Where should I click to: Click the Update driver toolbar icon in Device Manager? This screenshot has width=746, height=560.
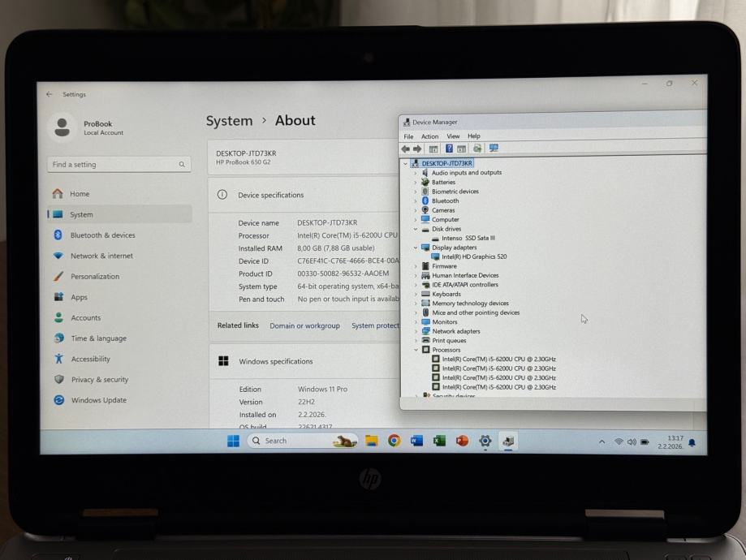click(477, 149)
